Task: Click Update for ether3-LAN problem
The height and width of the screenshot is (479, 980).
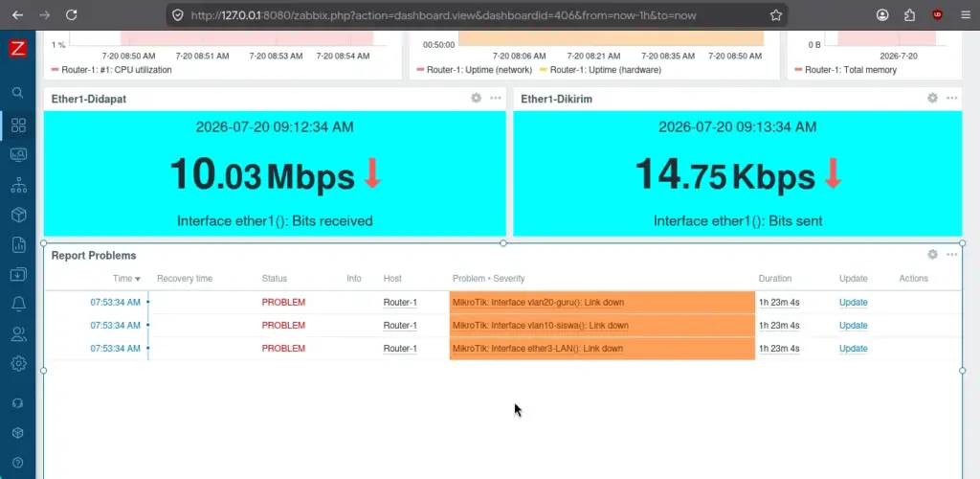Action: [853, 349]
